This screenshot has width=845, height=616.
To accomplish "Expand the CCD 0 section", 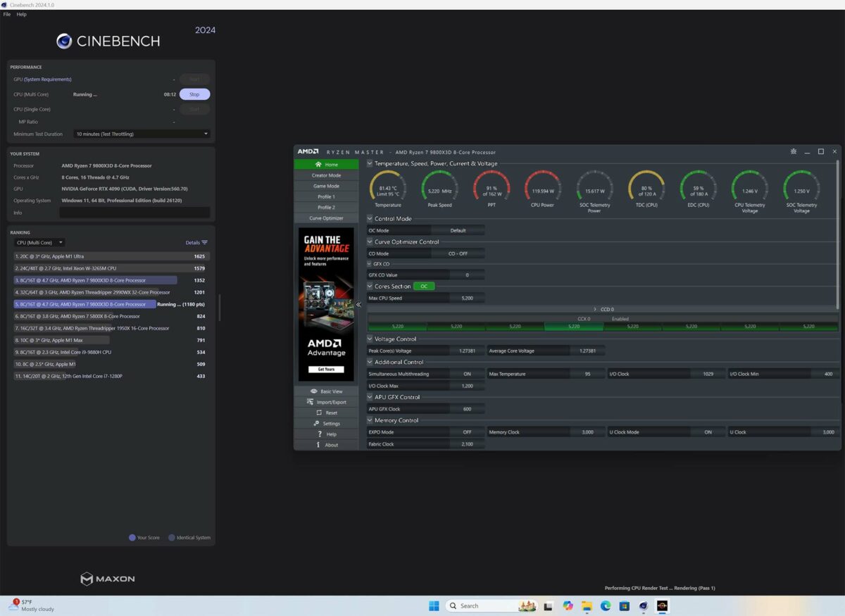I will point(596,309).
